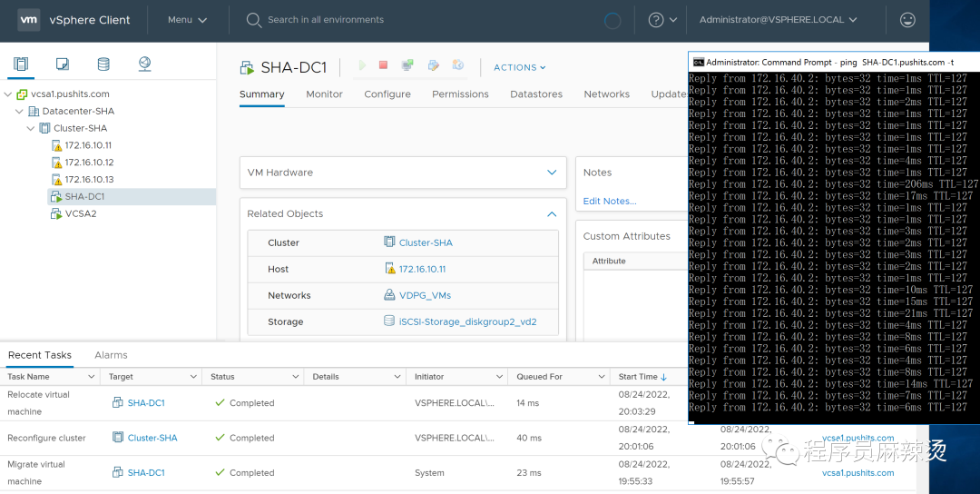
Task: Click the Attribute column header
Action: (609, 262)
